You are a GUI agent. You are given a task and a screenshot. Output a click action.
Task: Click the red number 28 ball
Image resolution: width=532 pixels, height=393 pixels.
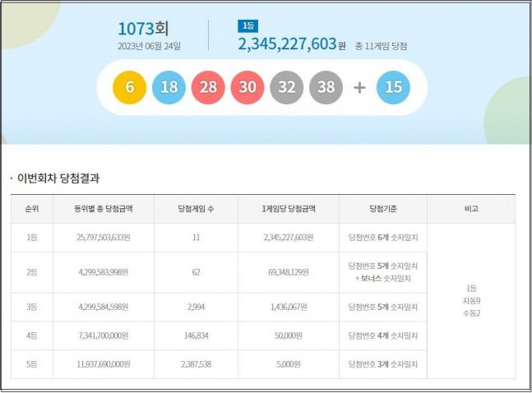click(x=208, y=87)
